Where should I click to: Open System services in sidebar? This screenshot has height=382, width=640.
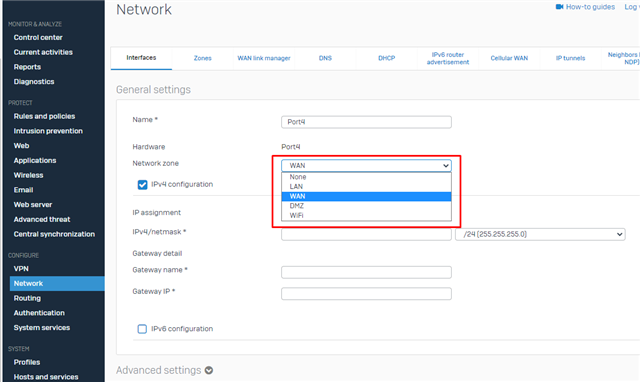(42, 328)
